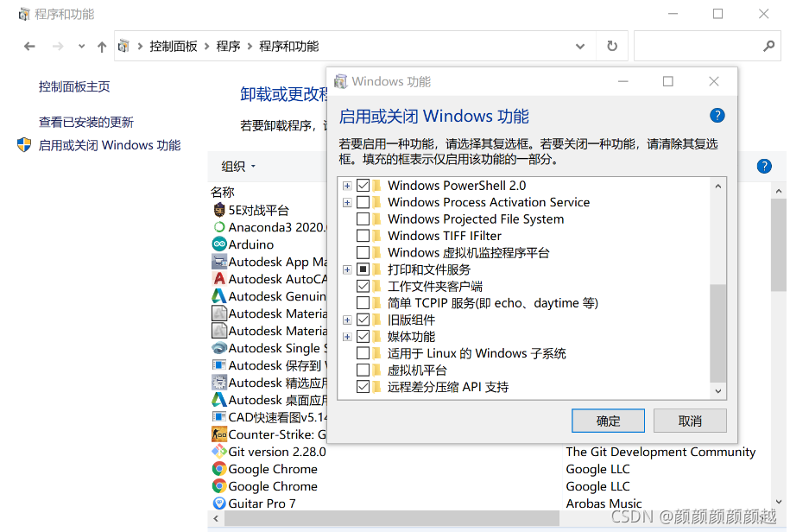
Task: Click the 名称 column header
Action: [x=223, y=192]
